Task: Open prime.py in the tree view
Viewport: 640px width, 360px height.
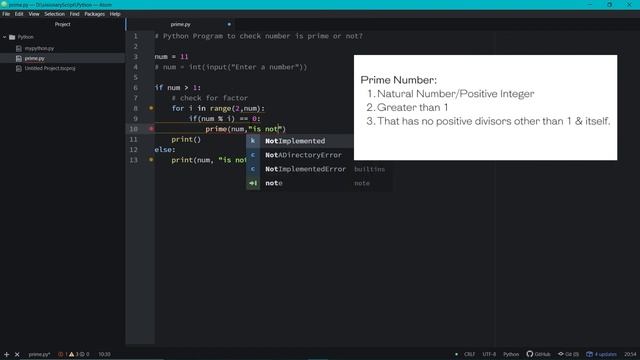Action: pos(35,58)
